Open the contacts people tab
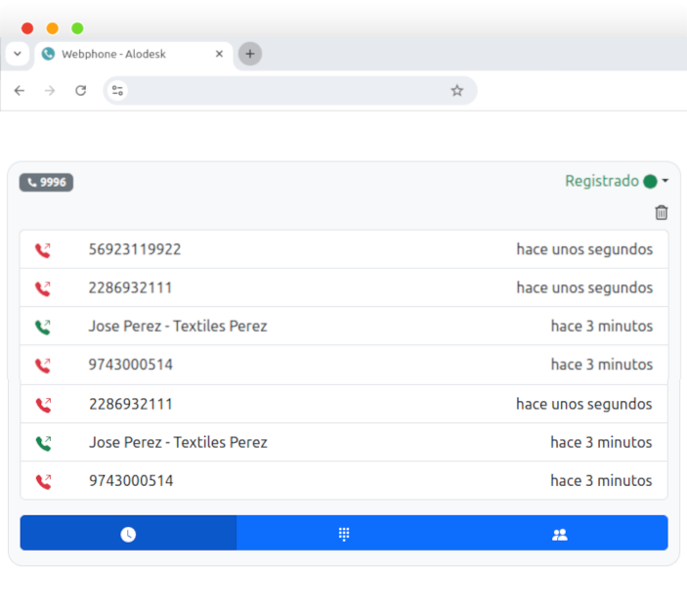The width and height of the screenshot is (687, 616). pyautogui.click(x=559, y=534)
